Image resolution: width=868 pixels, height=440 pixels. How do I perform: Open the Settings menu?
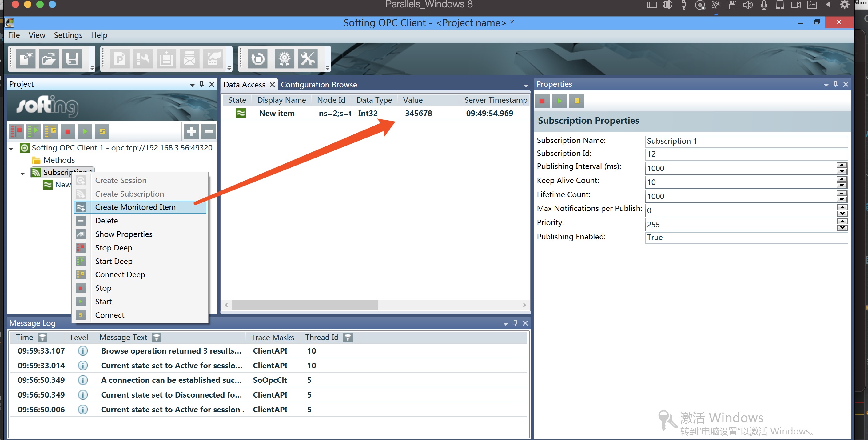click(68, 35)
